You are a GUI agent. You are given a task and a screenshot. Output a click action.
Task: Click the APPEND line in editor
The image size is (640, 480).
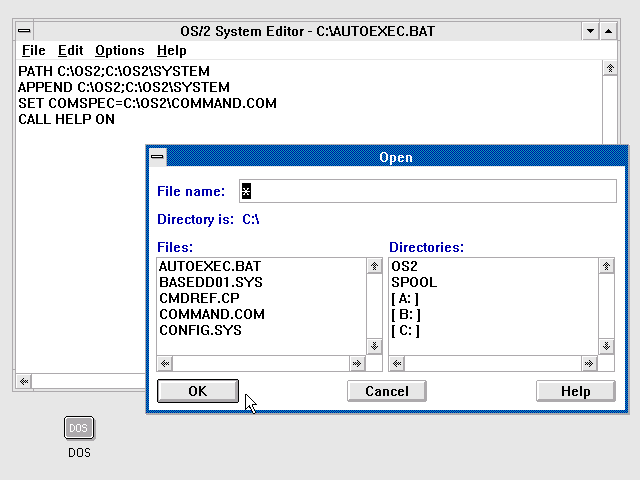click(124, 87)
